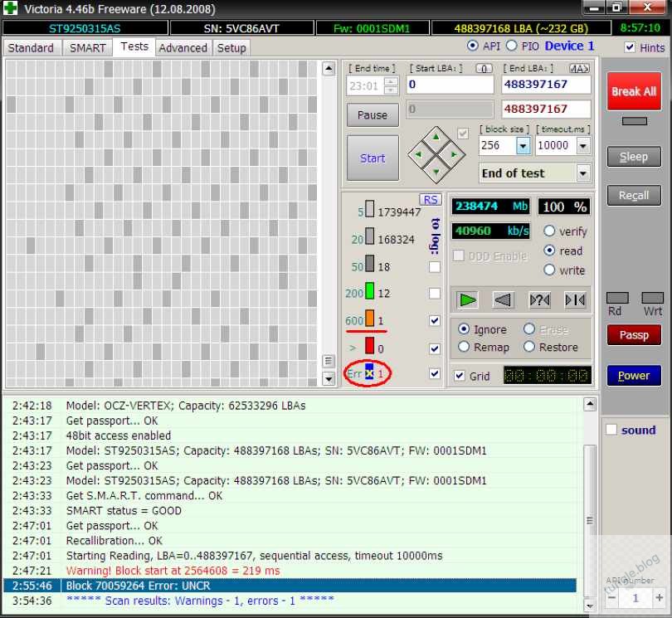
Task: Toggle log checkbox for 600 ms blocks
Action: pyautogui.click(x=435, y=320)
